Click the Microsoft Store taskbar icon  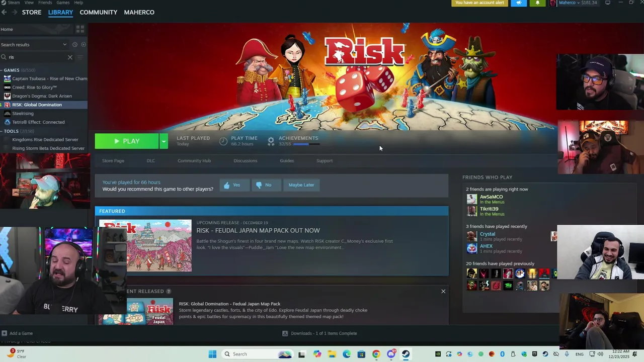pyautogui.click(x=361, y=354)
